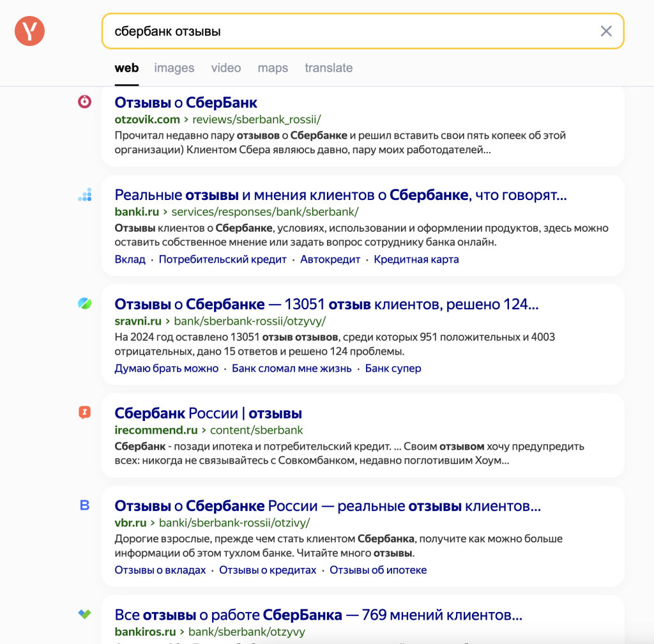
Task: Open the Отзывы о СберБанк otzovik result
Action: tap(186, 103)
